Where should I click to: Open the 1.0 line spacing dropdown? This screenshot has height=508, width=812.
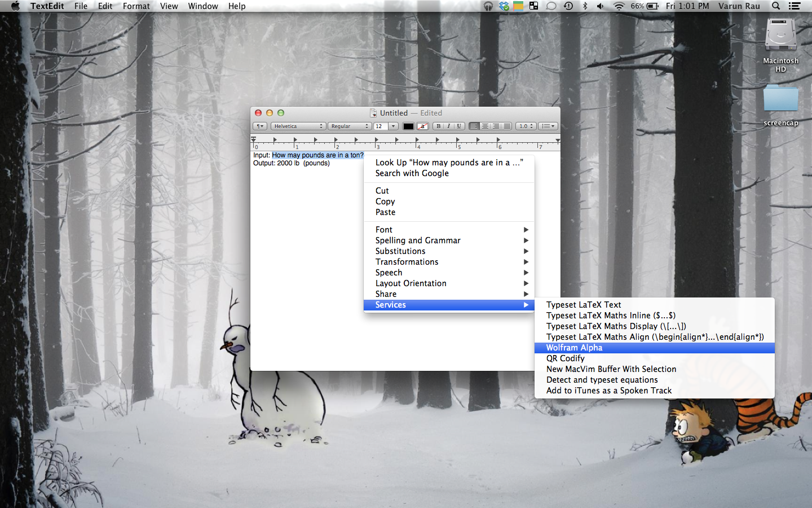click(x=526, y=126)
